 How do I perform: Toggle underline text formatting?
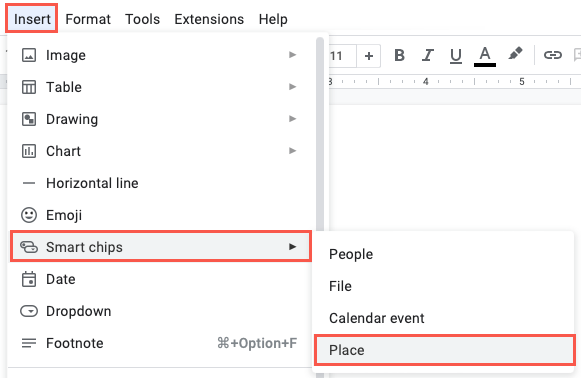coord(455,56)
